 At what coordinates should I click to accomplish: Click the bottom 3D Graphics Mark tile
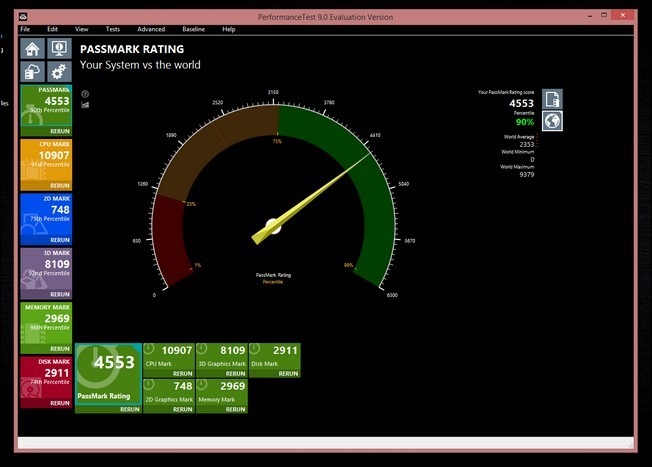point(222,356)
